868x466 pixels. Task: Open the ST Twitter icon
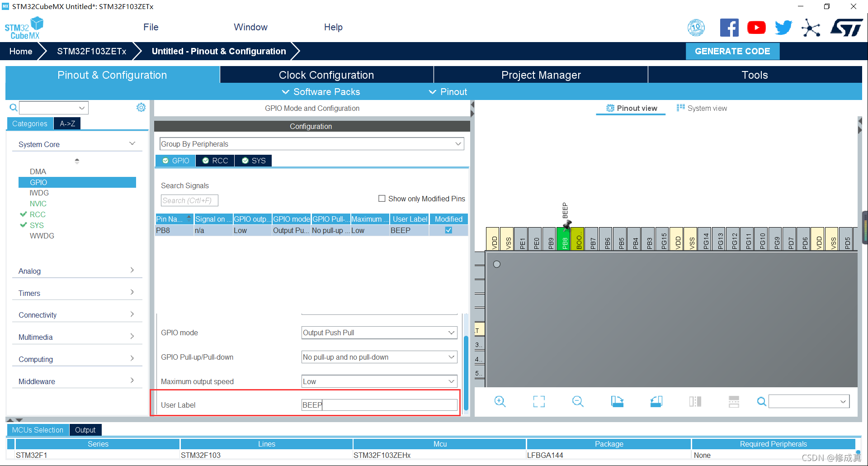coord(783,28)
